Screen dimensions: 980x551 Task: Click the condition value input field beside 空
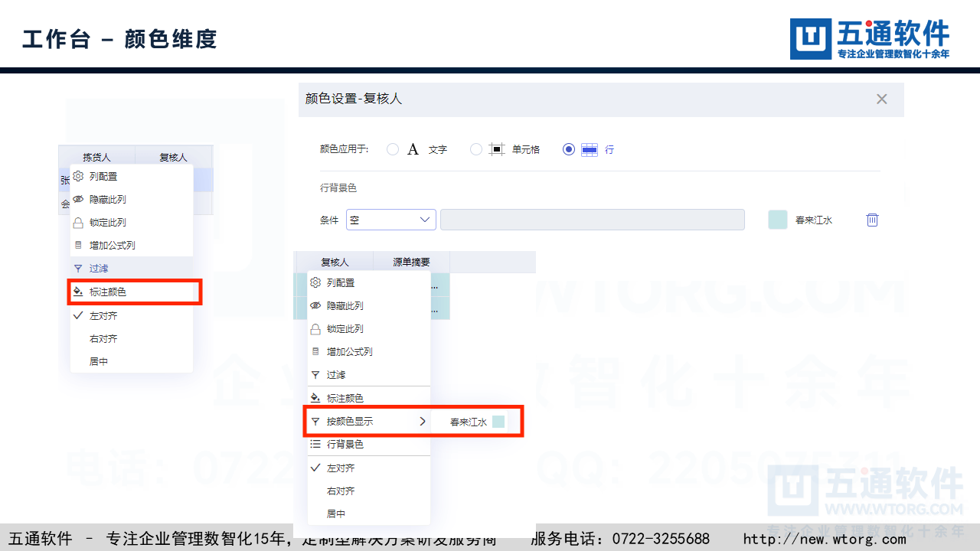coord(592,220)
